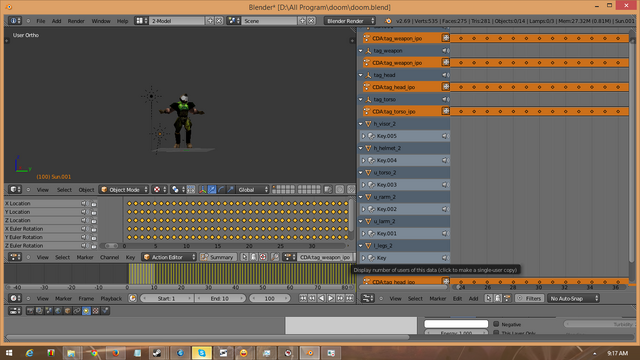Select the rotate manipulator arc icon
The width and height of the screenshot is (640, 360).
point(221,189)
